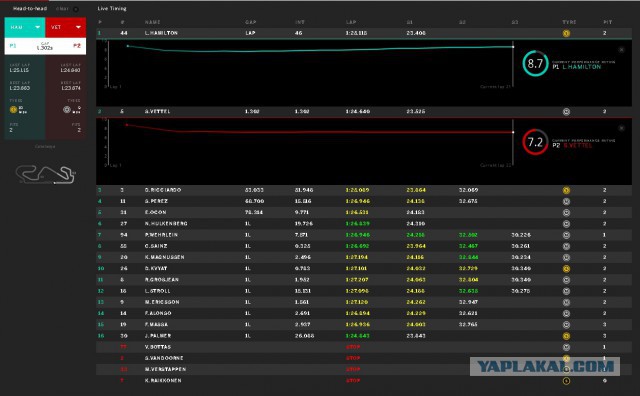640x396 pixels.
Task: Select the Head-to-head tab
Action: click(30, 9)
